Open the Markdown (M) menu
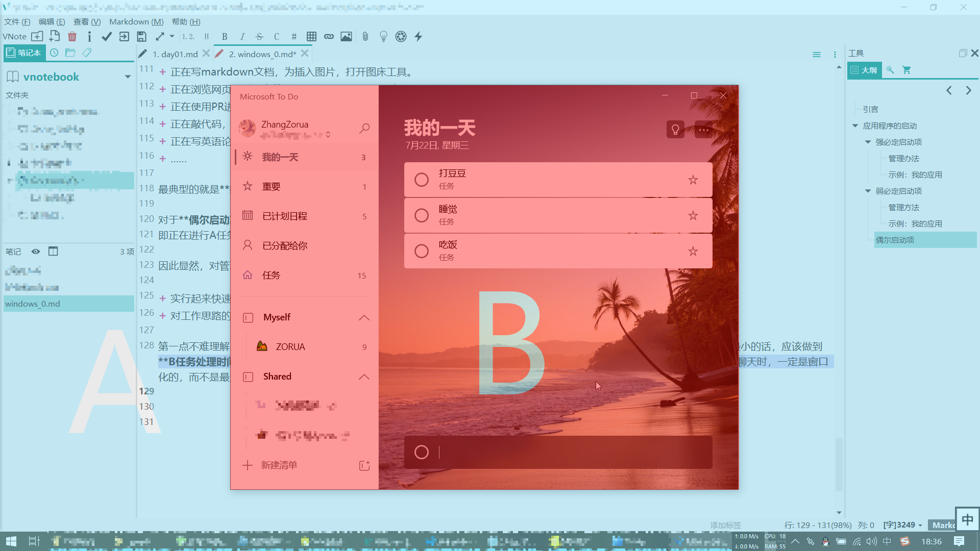Viewport: 980px width, 551px height. [x=136, y=21]
